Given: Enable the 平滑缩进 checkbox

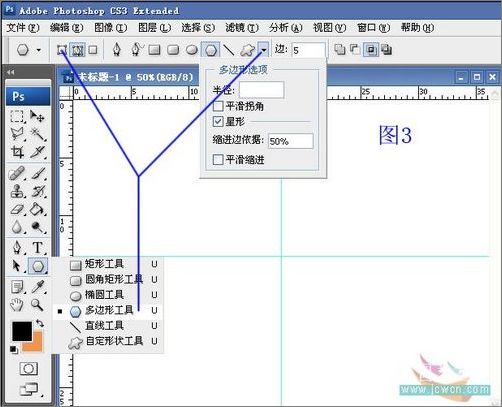Looking at the screenshot, I should [218, 160].
